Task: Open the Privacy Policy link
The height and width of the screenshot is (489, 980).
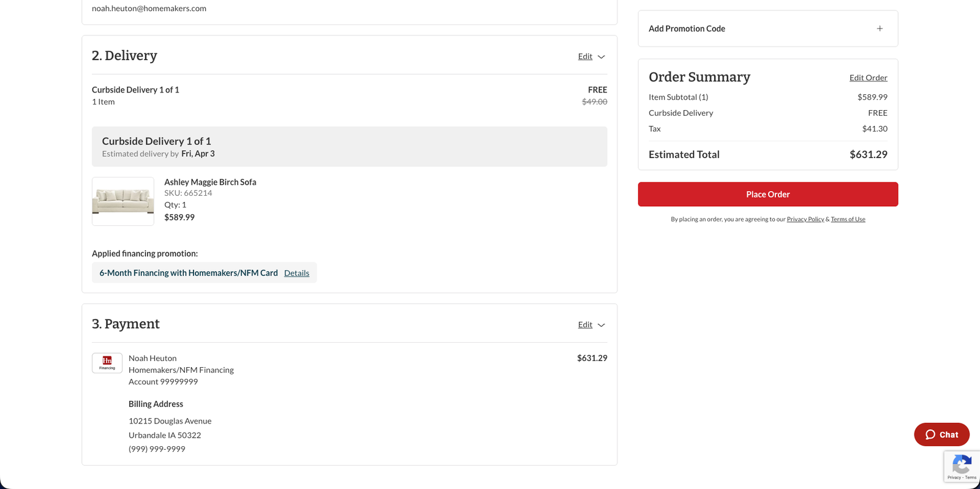Action: point(805,219)
